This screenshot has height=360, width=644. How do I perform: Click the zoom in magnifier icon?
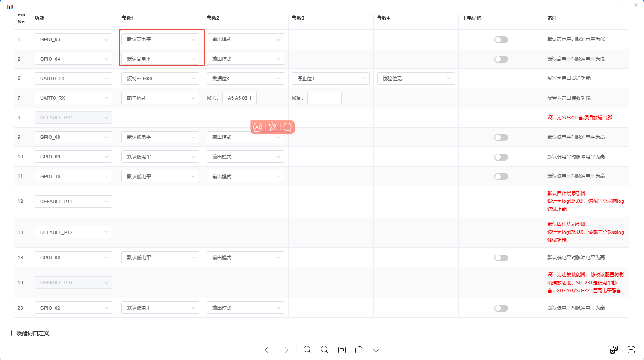pos(324,350)
